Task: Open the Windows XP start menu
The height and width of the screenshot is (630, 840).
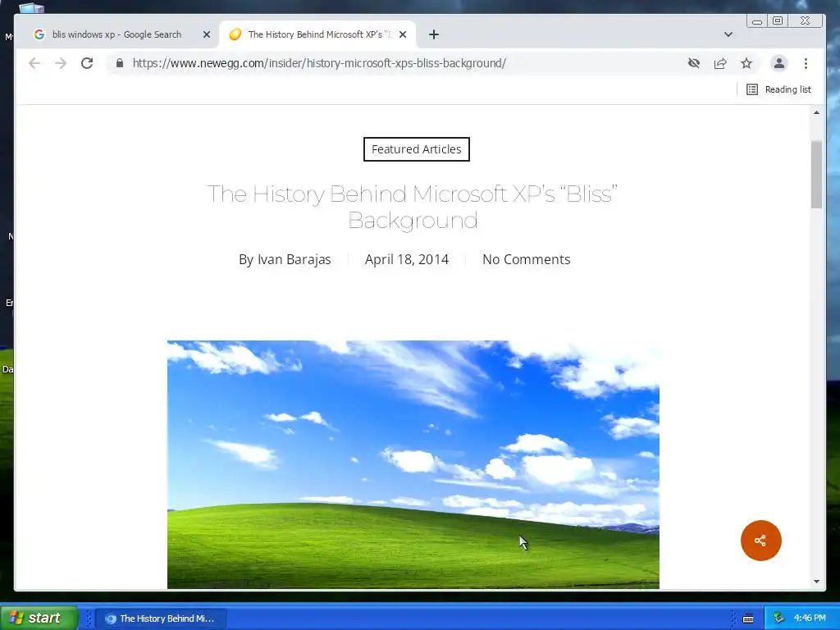Action: point(39,618)
